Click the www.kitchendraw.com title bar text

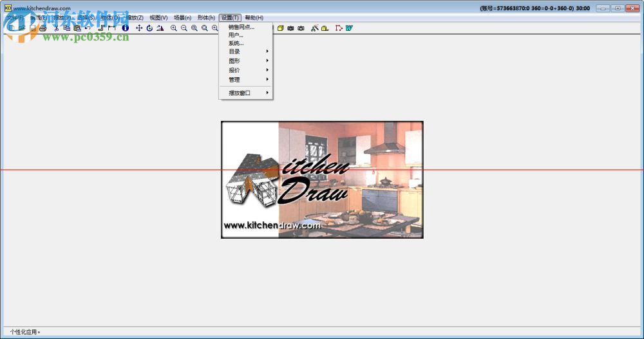point(42,8)
